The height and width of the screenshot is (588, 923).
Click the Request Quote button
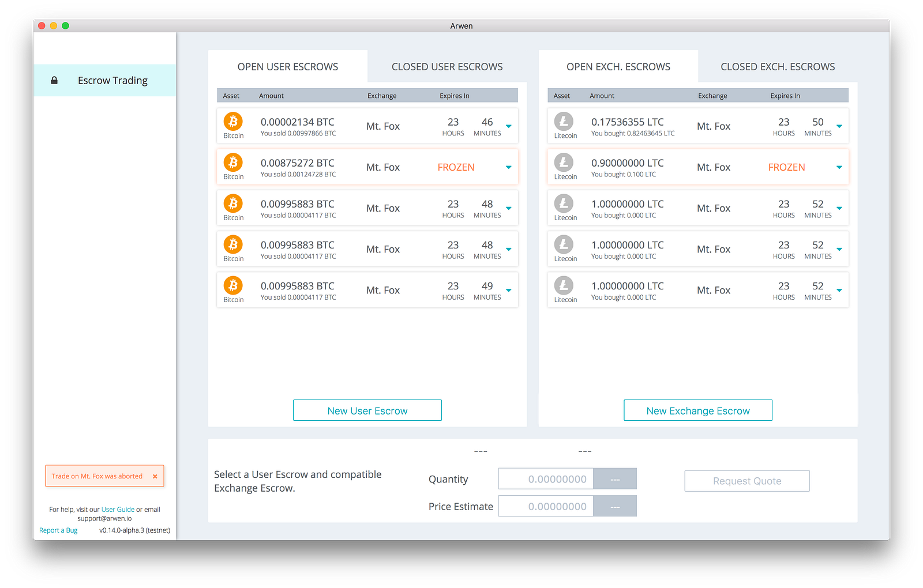[747, 481]
